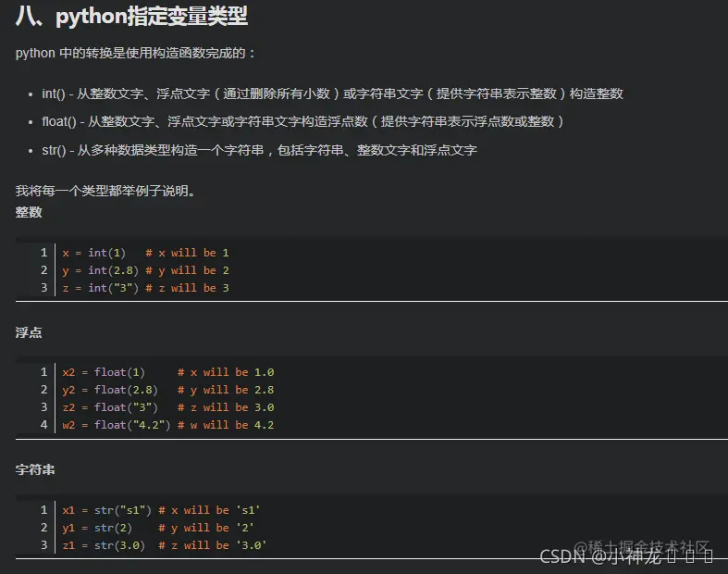Click the comment '# x will be 1'
The image size is (728, 574).
[187, 253]
